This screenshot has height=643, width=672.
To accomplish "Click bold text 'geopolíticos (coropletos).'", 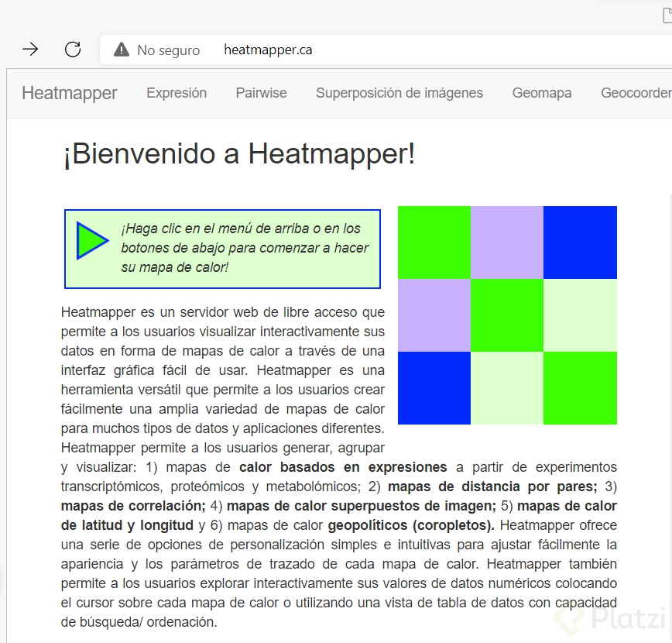I will (411, 525).
